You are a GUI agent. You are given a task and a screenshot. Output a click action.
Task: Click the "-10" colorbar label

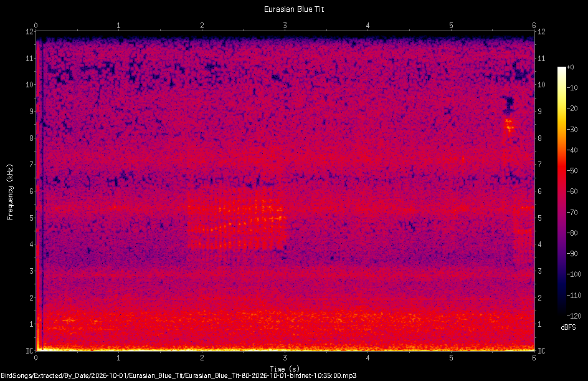click(572, 88)
